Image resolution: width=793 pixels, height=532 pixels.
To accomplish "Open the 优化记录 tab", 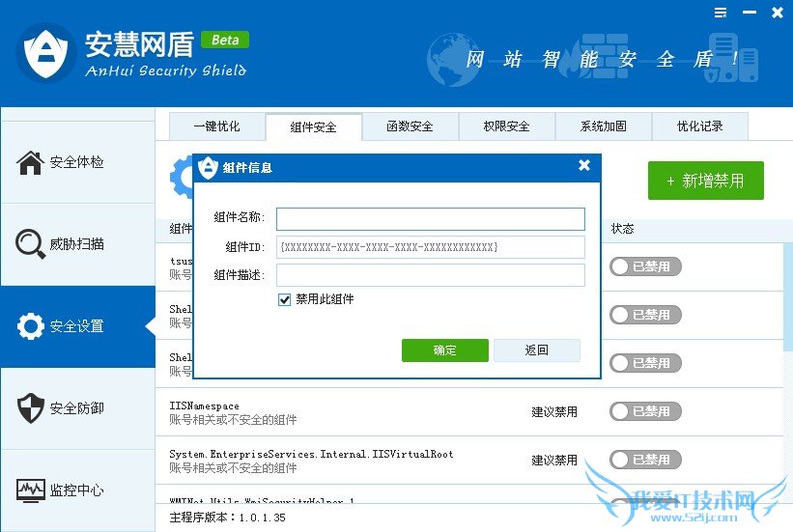I will click(x=699, y=126).
